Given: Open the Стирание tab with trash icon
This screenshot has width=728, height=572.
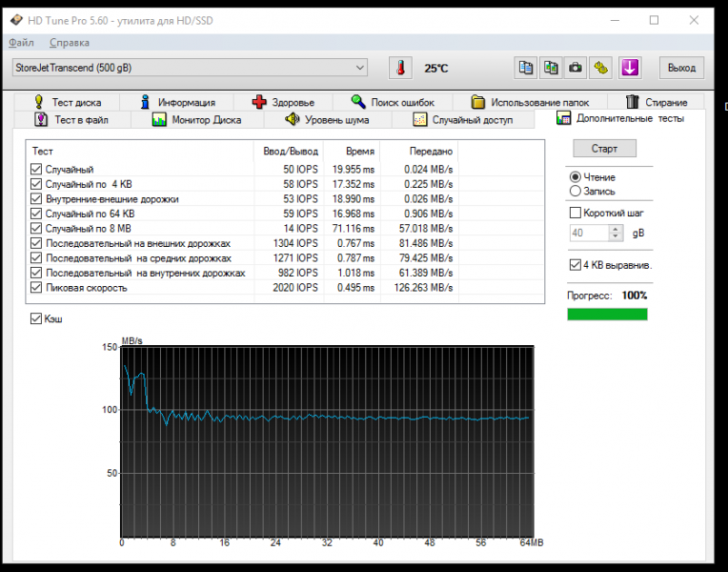Looking at the screenshot, I should tap(656, 102).
